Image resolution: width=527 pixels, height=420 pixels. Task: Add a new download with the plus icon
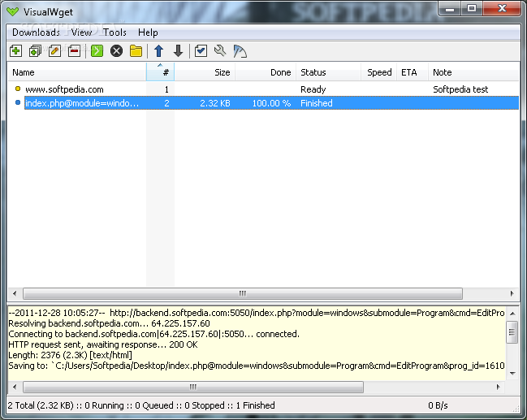coord(15,51)
